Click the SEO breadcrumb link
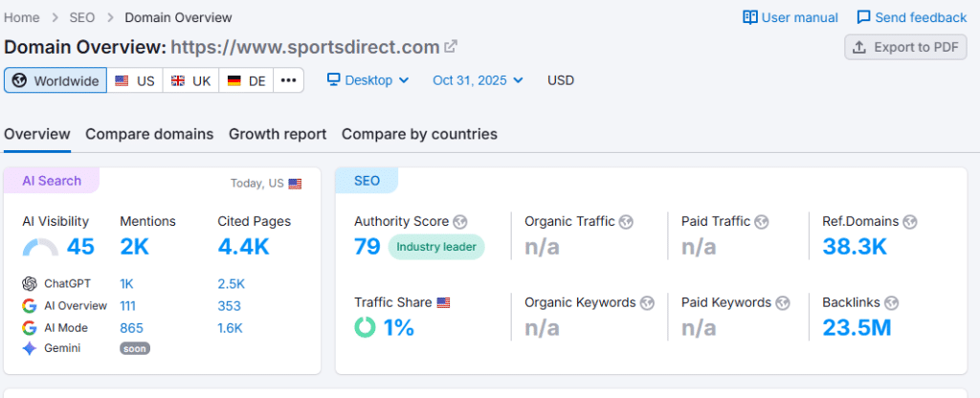This screenshot has height=398, width=980. pyautogui.click(x=83, y=17)
